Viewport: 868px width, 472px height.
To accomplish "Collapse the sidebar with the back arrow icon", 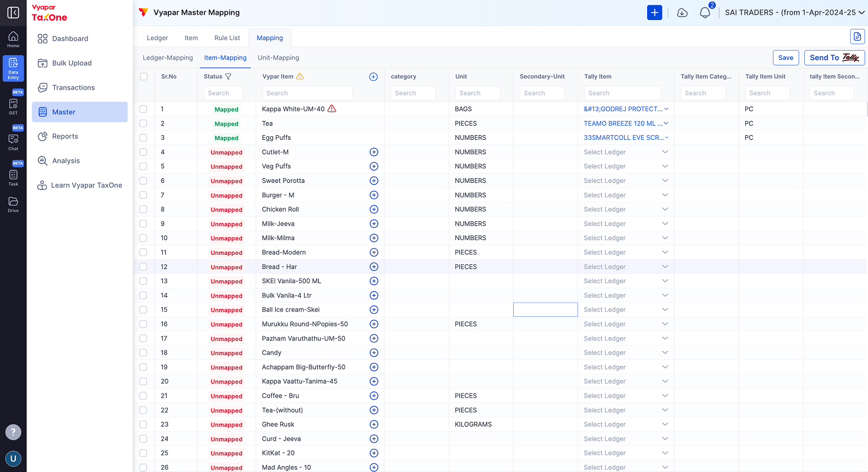I will (13, 12).
